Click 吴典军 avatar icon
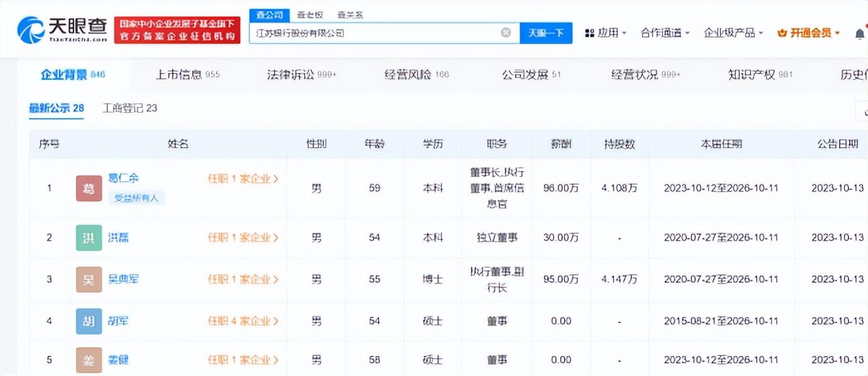This screenshot has width=868, height=376. point(89,279)
